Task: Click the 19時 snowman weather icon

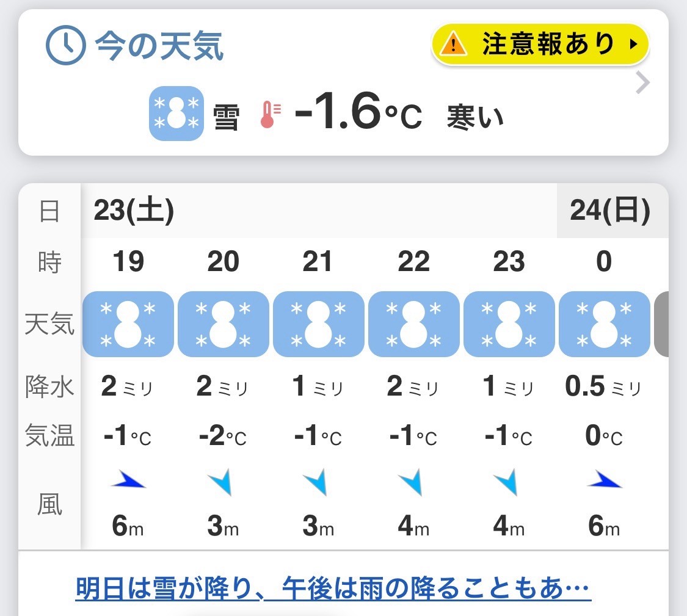Action: coord(128,324)
